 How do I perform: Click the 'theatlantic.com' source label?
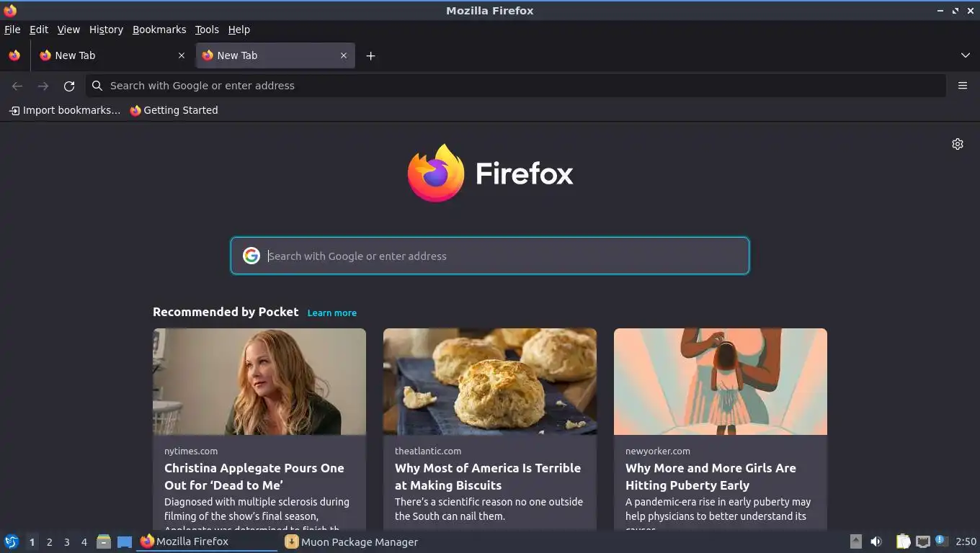[x=428, y=451]
